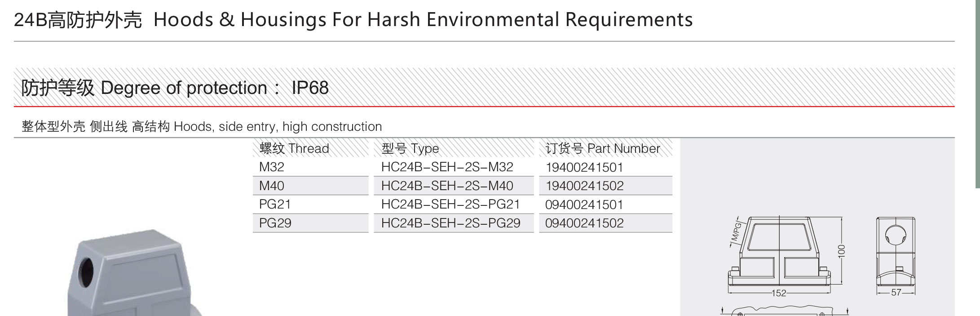The height and width of the screenshot is (316, 980).
Task: Click the side-view drawing with 57 width
Action: coord(896,256)
